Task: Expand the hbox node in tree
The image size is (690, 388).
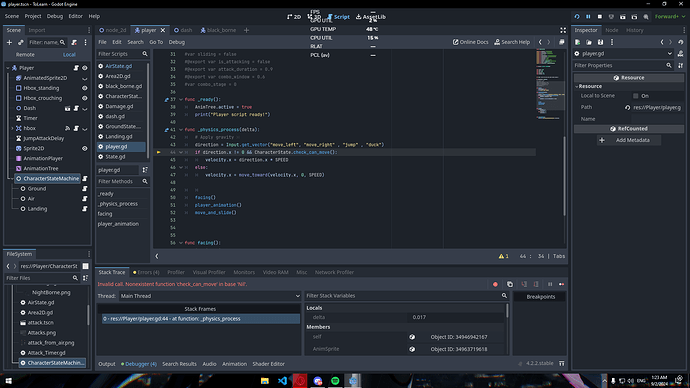Action: 12,128
